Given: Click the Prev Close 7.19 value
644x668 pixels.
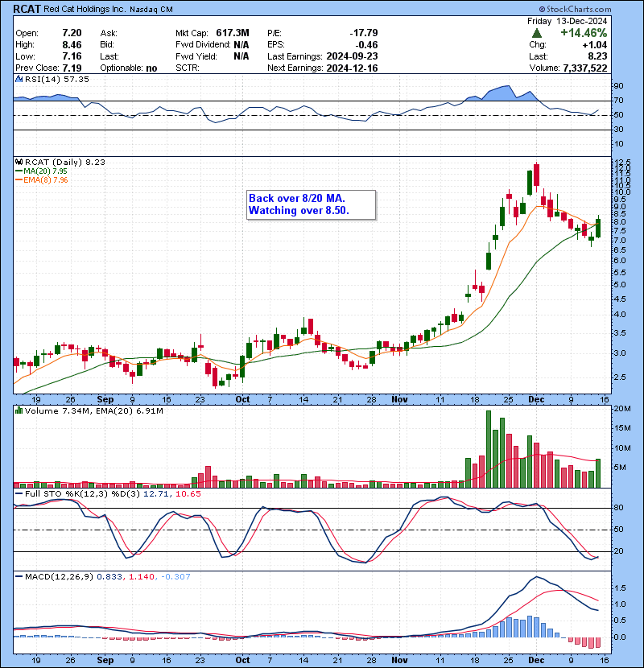Looking at the screenshot, I should click(72, 68).
